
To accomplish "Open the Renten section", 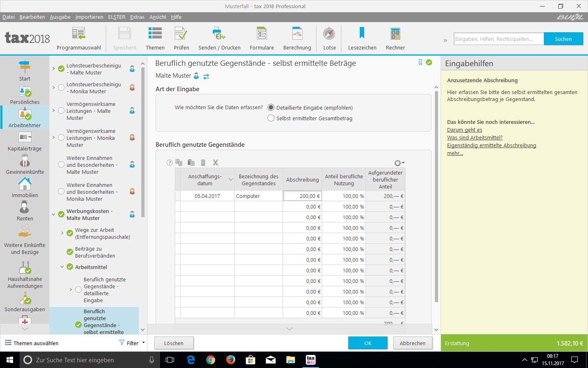I will (x=25, y=211).
